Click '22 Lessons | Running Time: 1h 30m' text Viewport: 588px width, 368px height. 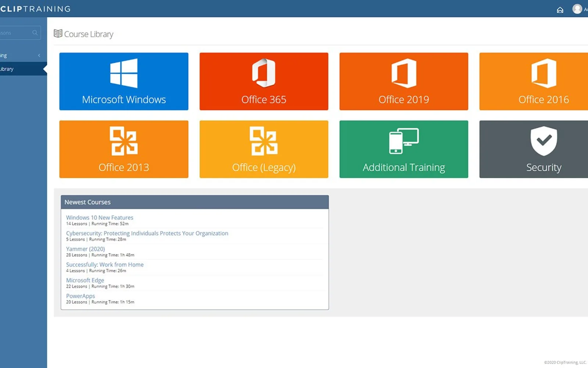pos(100,286)
